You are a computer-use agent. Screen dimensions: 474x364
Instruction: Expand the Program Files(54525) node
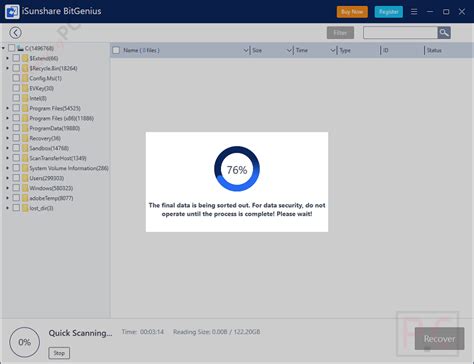(x=7, y=108)
